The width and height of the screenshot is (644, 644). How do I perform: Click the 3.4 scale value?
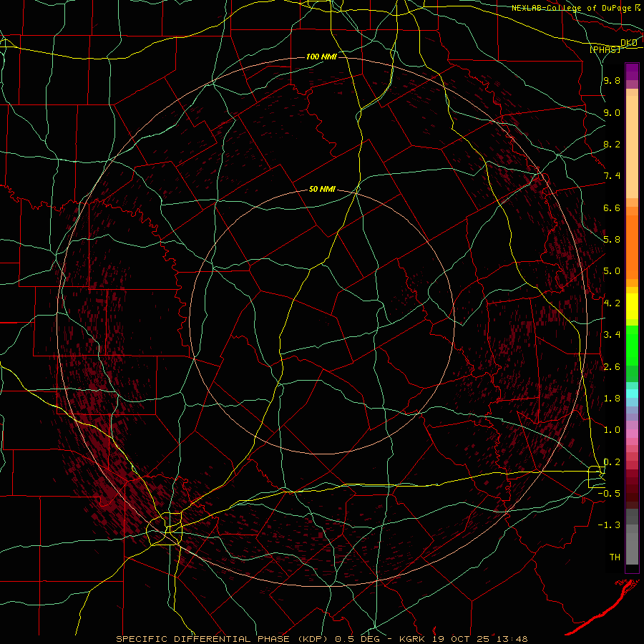pyautogui.click(x=612, y=335)
